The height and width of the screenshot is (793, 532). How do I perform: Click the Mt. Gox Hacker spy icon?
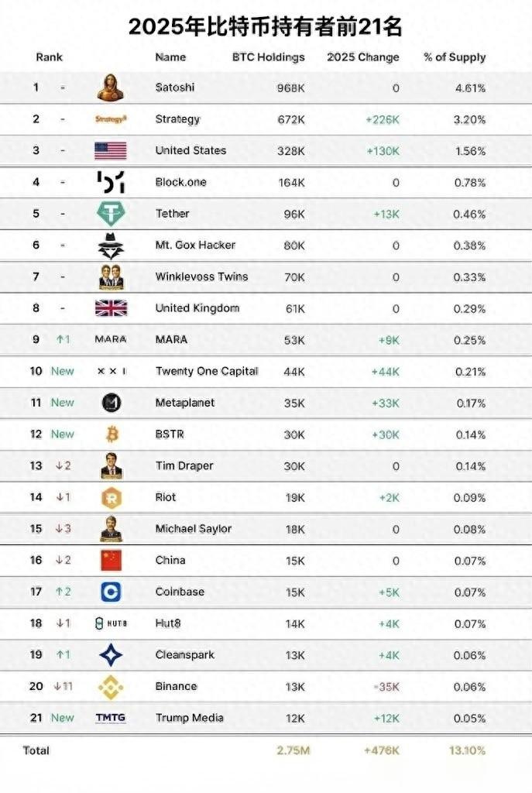(x=111, y=245)
